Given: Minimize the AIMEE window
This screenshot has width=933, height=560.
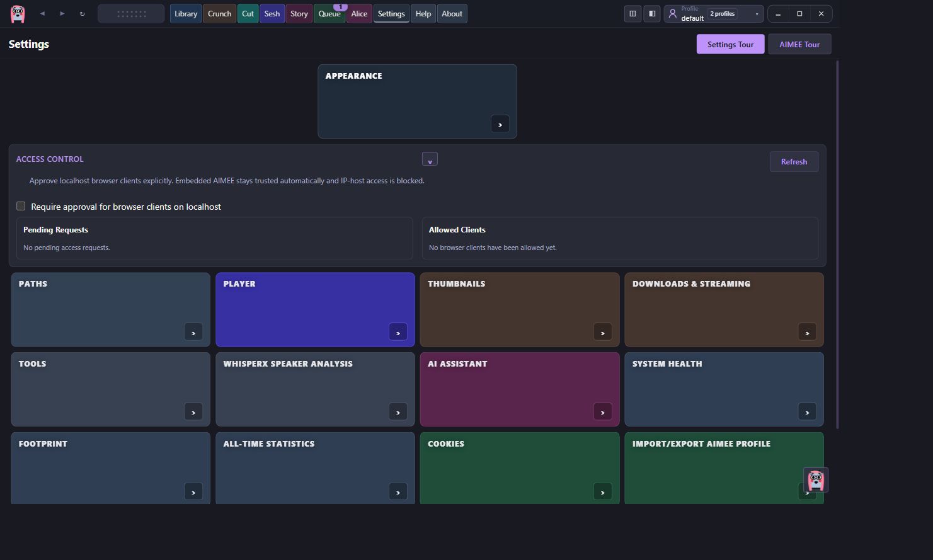Looking at the screenshot, I should point(778,14).
